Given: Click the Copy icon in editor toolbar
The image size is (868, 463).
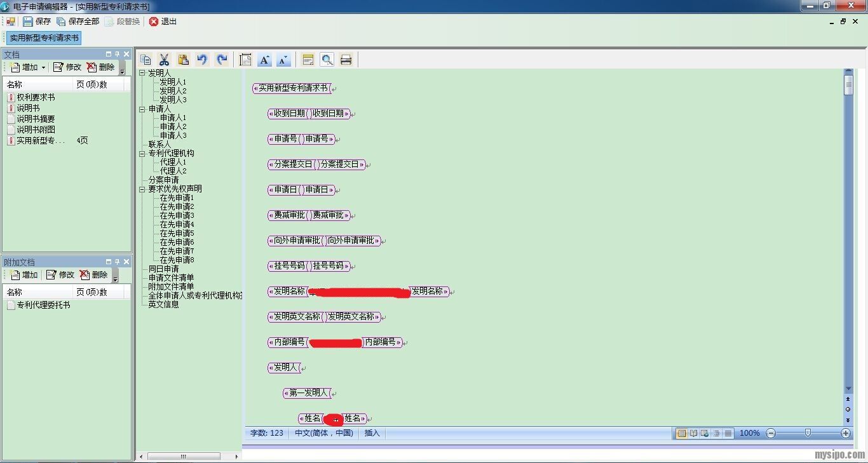Looking at the screenshot, I should [146, 60].
